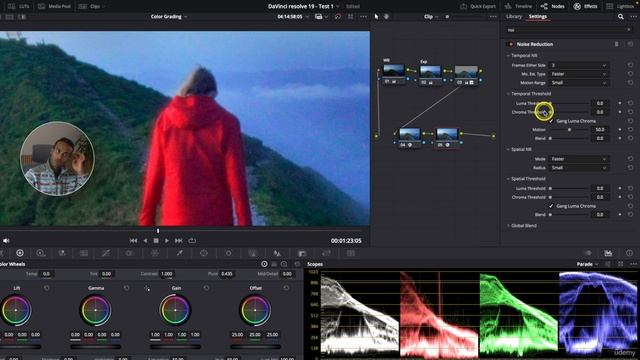Open the Spatial NR Mode dropdown
Screen dimensions: 640x360
coord(579,159)
